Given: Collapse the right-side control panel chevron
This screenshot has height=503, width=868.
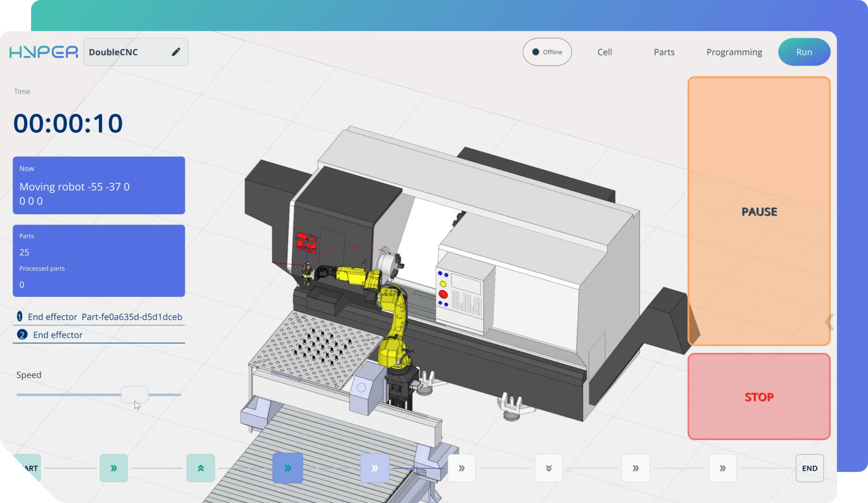Looking at the screenshot, I should click(x=829, y=322).
